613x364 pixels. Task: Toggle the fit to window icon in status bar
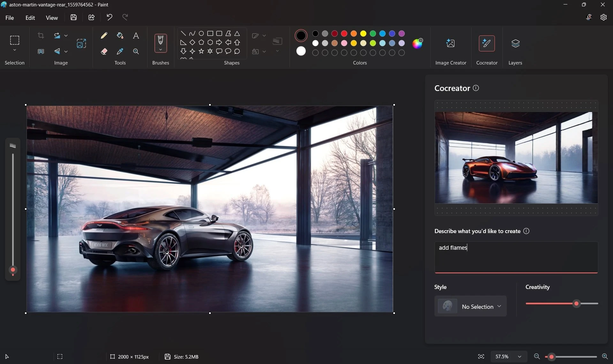tap(481, 356)
